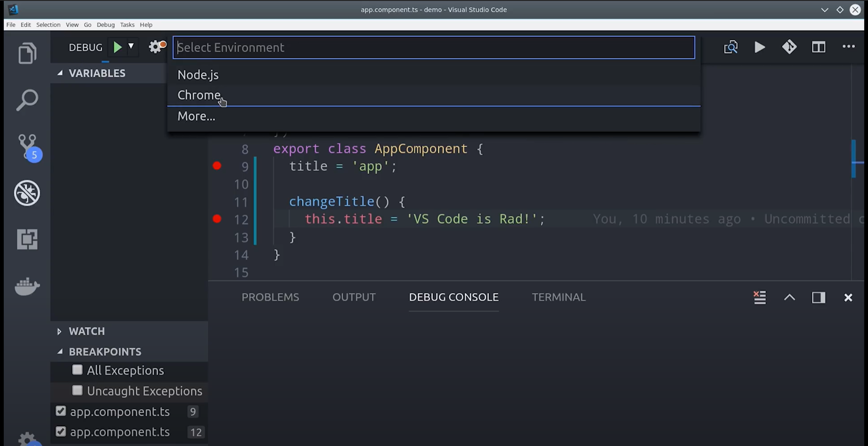Click the line 12 badge in breakpoints list
This screenshot has height=446, width=868.
196,432
